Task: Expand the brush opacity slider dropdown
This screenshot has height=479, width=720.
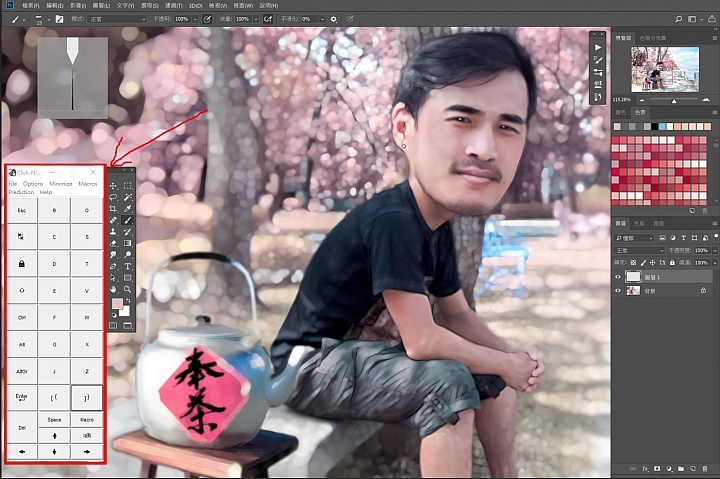Action: pyautogui.click(x=195, y=19)
